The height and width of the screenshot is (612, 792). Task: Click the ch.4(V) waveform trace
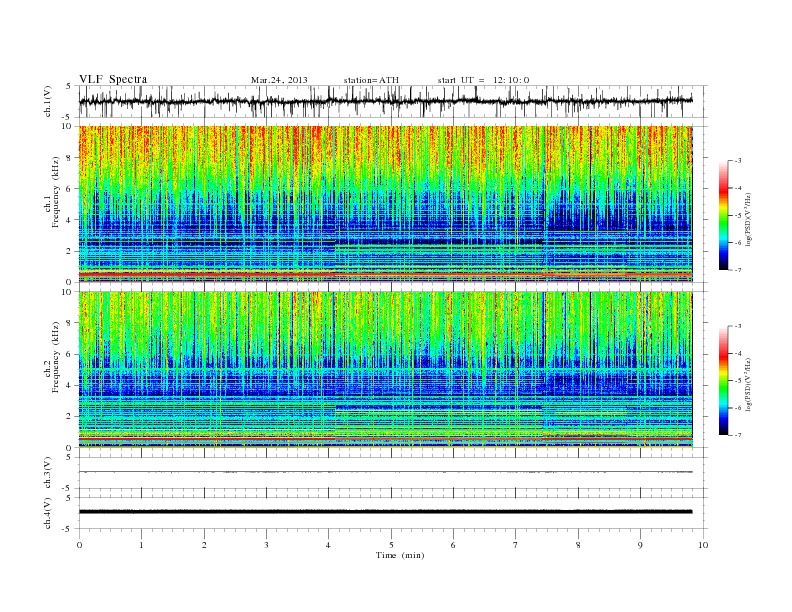click(x=385, y=512)
